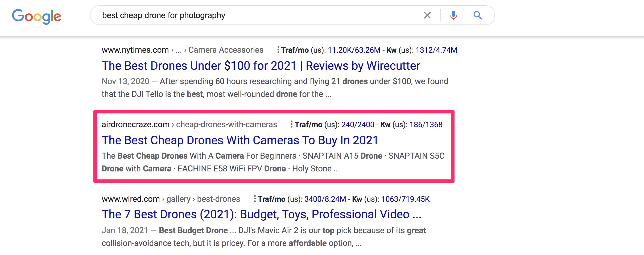644x255 pixels.
Task: Click the Jan 18, 2021 snippet date
Action: 125,230
